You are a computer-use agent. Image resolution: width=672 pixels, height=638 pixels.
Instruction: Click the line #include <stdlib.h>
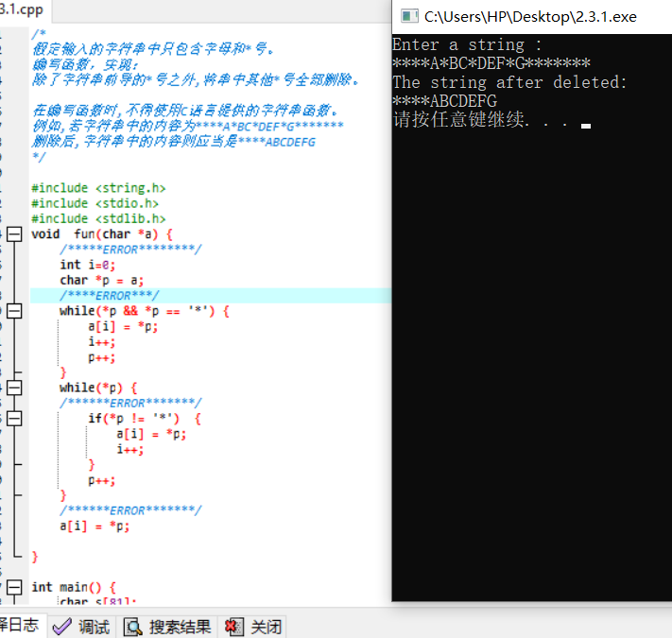pyautogui.click(x=98, y=219)
